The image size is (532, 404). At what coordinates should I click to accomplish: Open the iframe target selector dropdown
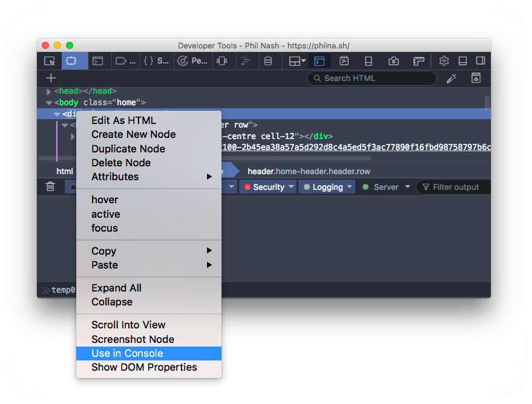pos(297,61)
